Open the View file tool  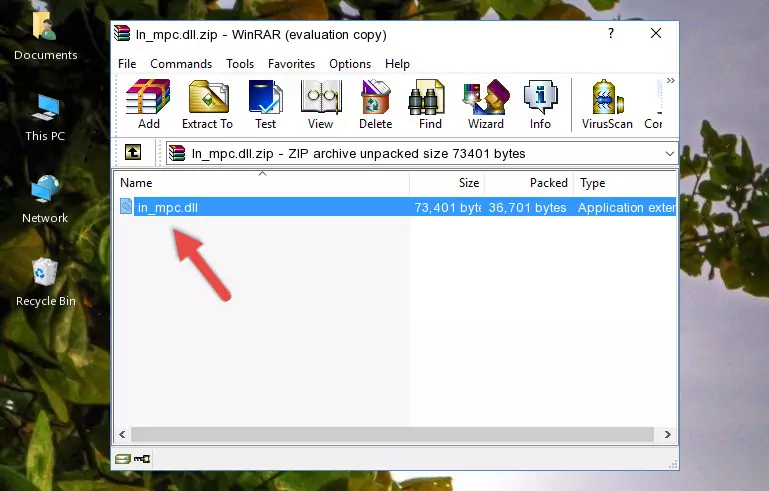[321, 104]
